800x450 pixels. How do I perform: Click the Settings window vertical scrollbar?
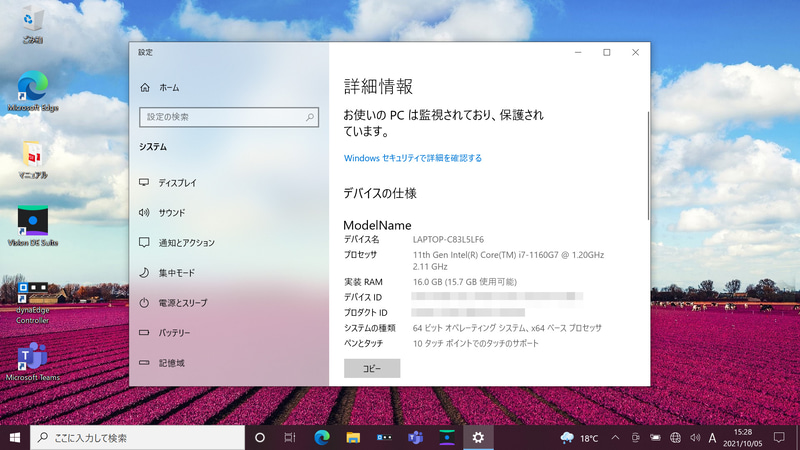(648, 166)
